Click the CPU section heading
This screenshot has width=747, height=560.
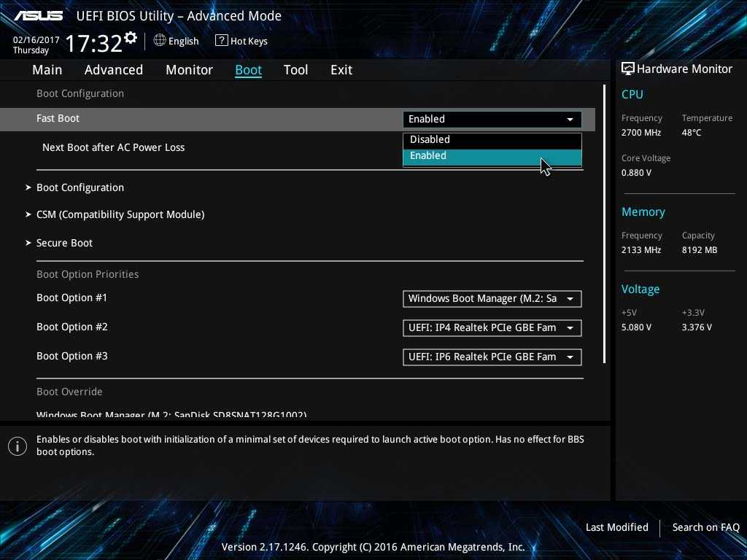(632, 94)
